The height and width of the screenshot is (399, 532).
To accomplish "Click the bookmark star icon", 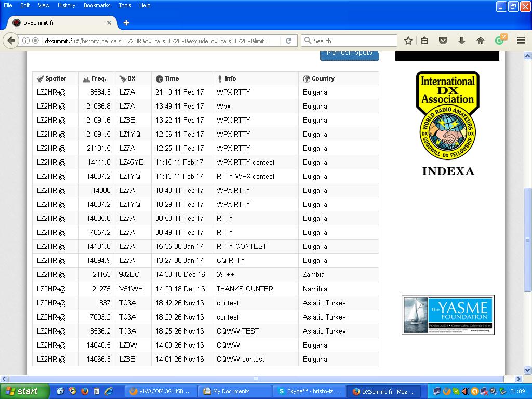I will 408,41.
